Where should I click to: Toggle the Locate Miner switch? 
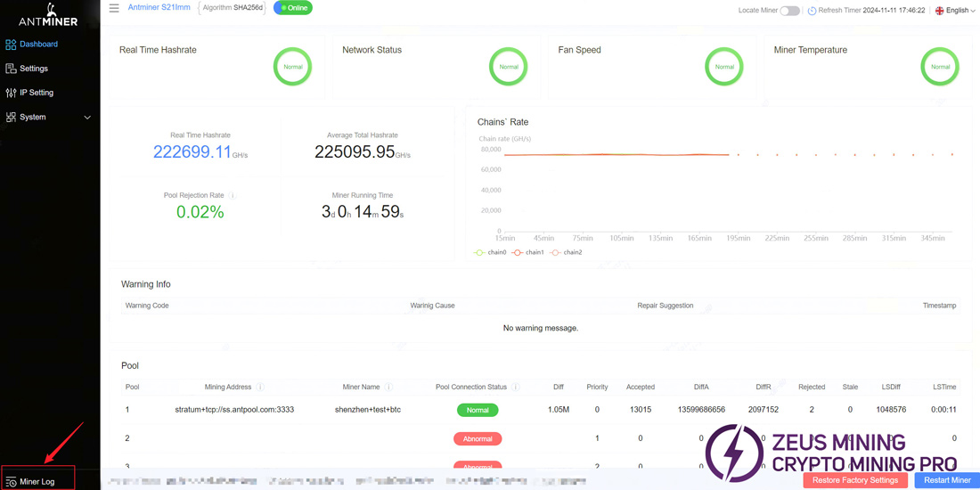pyautogui.click(x=789, y=11)
